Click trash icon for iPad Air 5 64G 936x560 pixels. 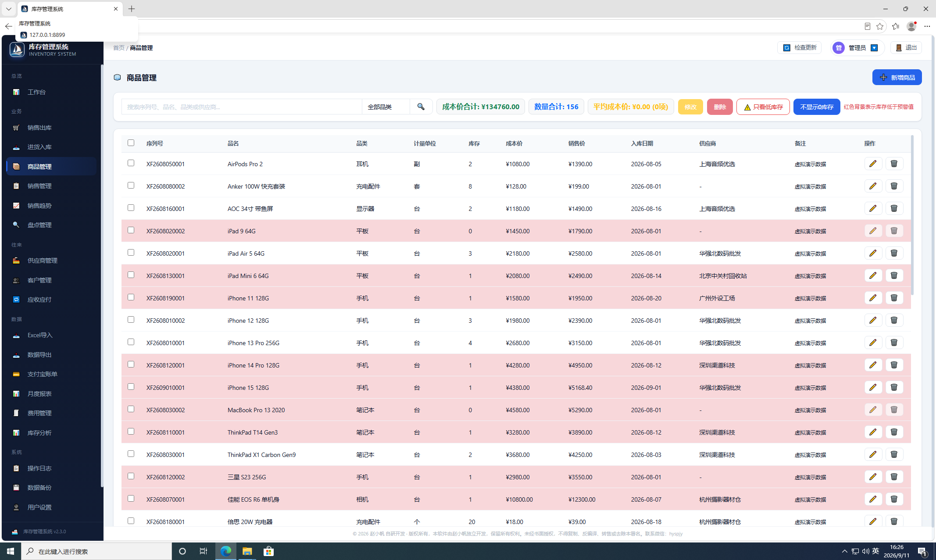tap(894, 253)
